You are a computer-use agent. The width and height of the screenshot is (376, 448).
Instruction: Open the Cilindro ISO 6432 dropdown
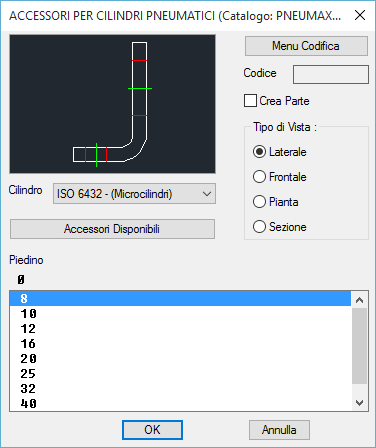134,194
